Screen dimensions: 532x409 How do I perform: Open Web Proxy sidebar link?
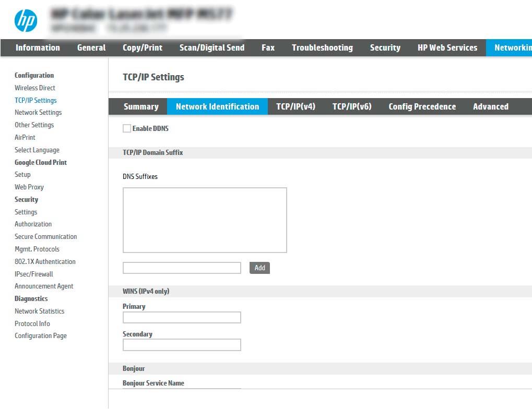pos(29,187)
